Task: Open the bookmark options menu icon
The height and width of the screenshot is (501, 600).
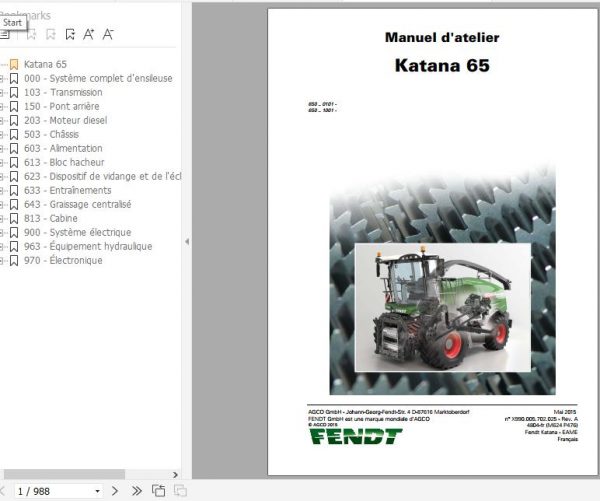Action: (x=5, y=34)
